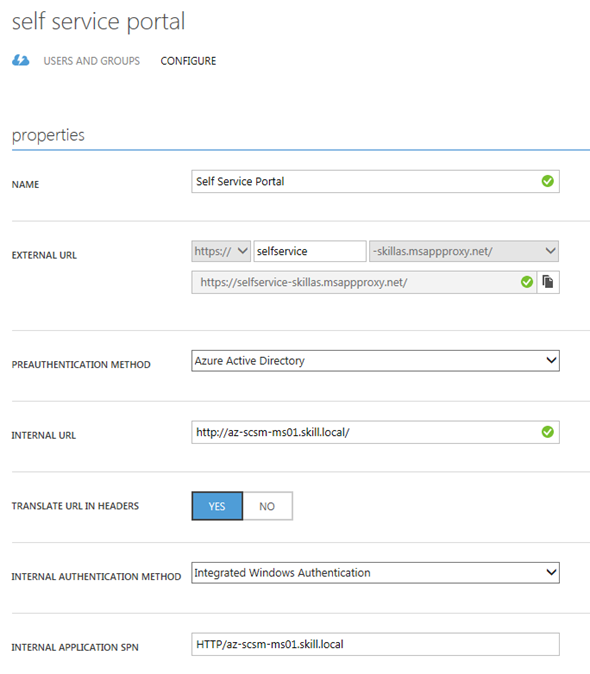Viewport: 590px width, 674px height.
Task: Click the Internal URL input field
Action: tap(375, 432)
